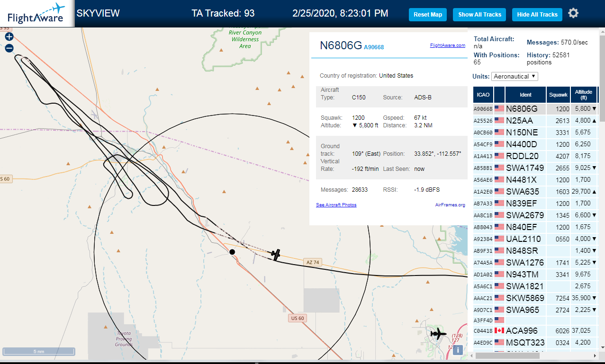605x364 pixels.
Task: Click the Position 33.852°, -112.557° value
Action: (x=437, y=154)
